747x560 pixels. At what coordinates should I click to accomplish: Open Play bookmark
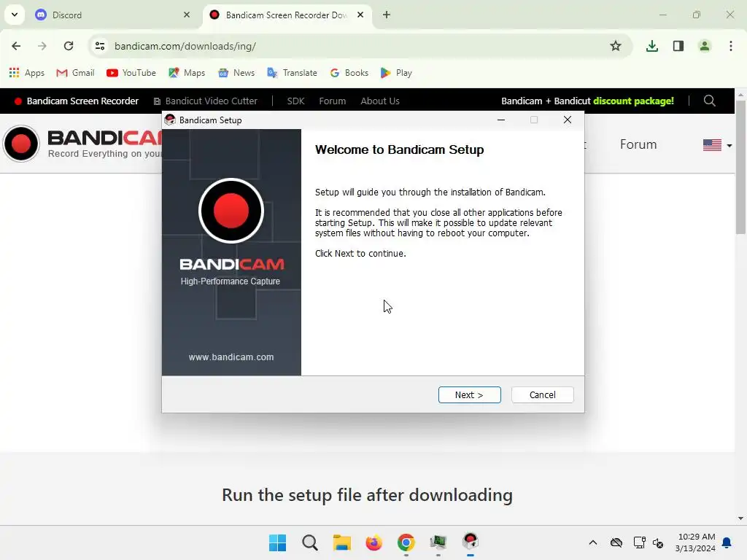(396, 73)
